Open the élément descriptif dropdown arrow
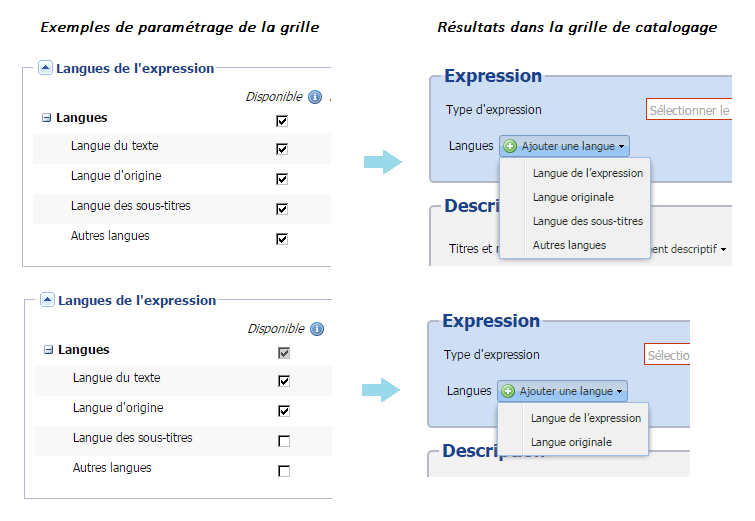 (723, 249)
